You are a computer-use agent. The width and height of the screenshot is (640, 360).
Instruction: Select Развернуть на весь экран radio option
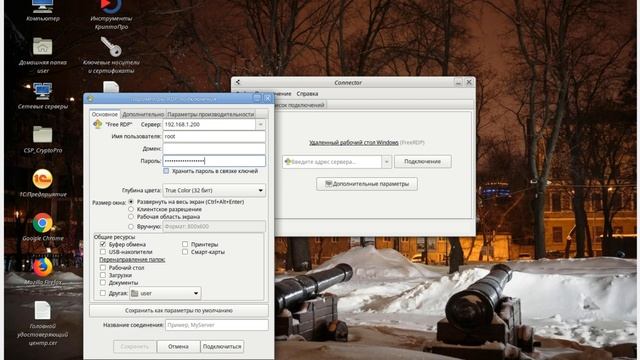[131, 202]
